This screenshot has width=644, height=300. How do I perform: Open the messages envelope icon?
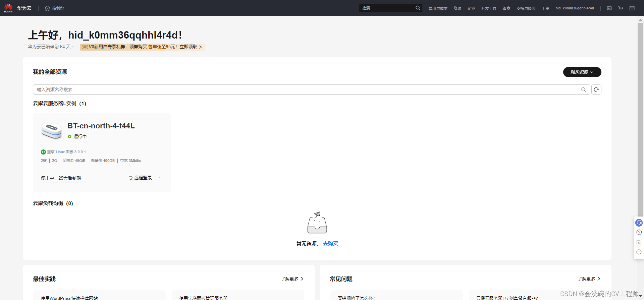click(632, 8)
